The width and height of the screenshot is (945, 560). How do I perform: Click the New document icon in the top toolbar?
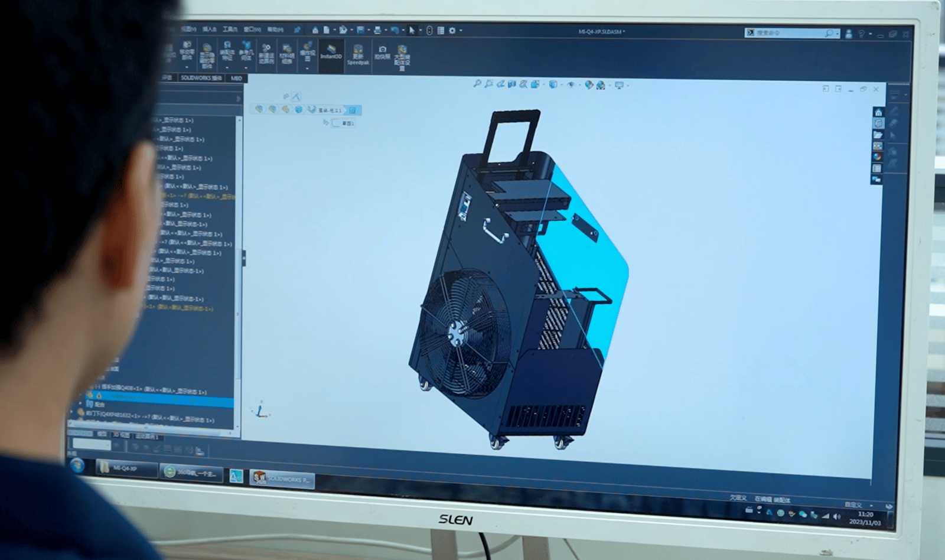click(x=326, y=30)
